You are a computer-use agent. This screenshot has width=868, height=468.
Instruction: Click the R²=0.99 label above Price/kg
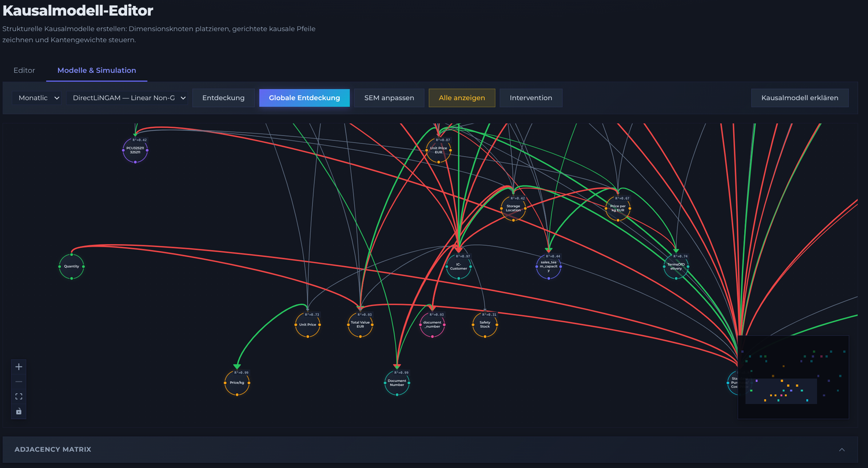click(241, 373)
